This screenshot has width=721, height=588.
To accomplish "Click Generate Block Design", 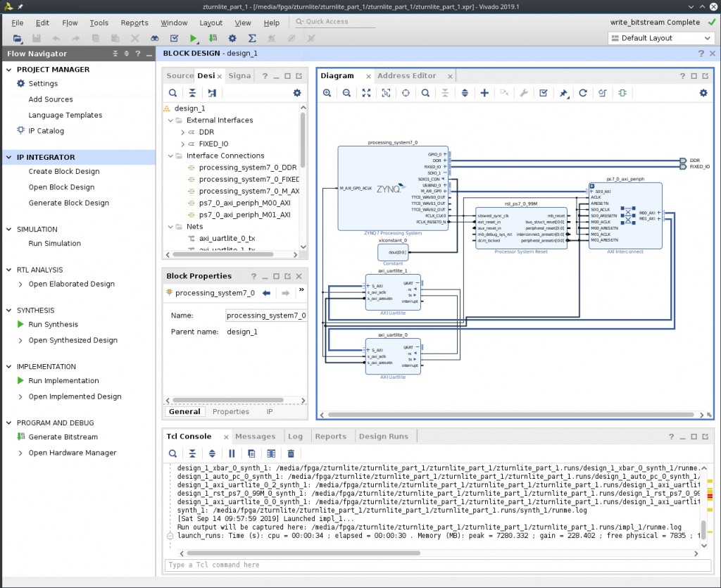I will point(68,203).
